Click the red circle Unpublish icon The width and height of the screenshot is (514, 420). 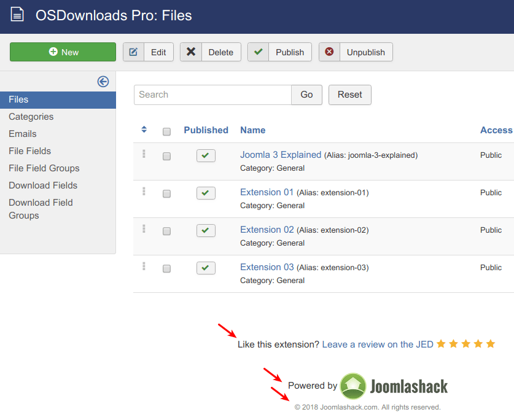pos(329,52)
